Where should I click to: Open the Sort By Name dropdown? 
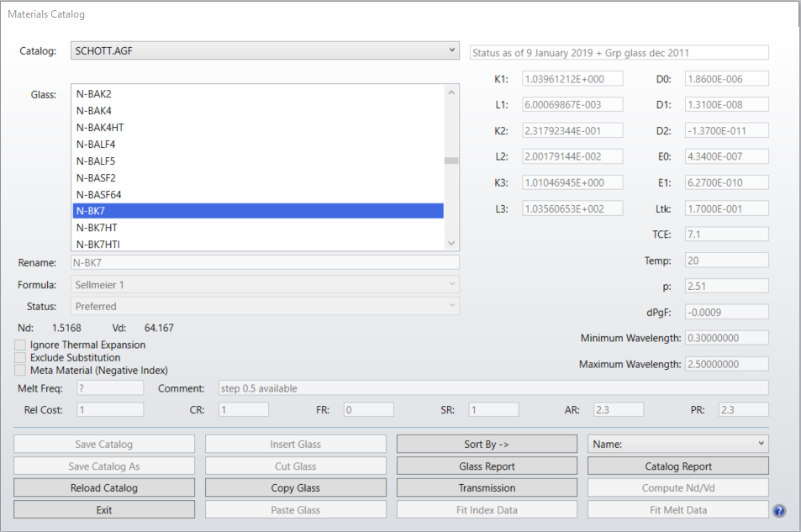coord(678,444)
